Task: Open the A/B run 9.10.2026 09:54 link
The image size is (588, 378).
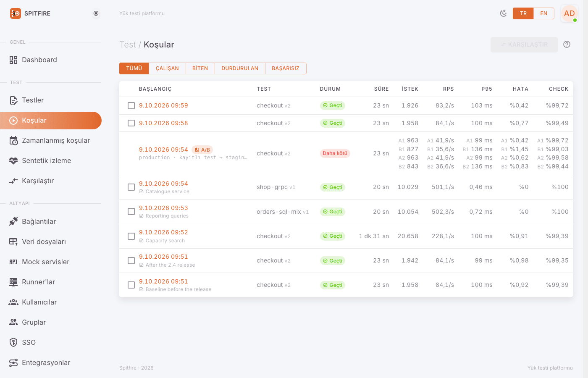Action: pyautogui.click(x=163, y=150)
